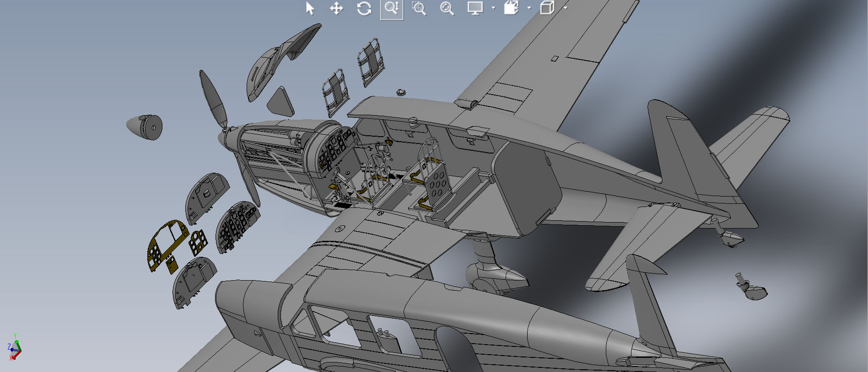Expand the view orientation dropdown arrow
This screenshot has height=372, width=868.
(529, 8)
